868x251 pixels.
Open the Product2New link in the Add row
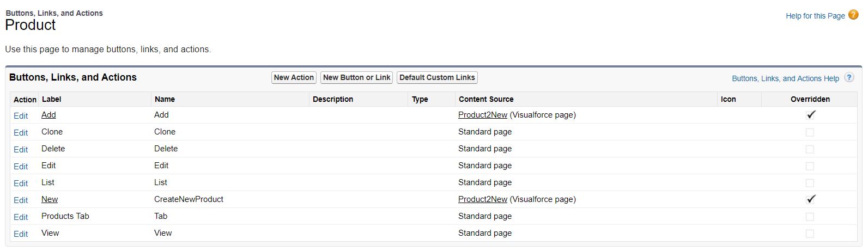point(482,115)
